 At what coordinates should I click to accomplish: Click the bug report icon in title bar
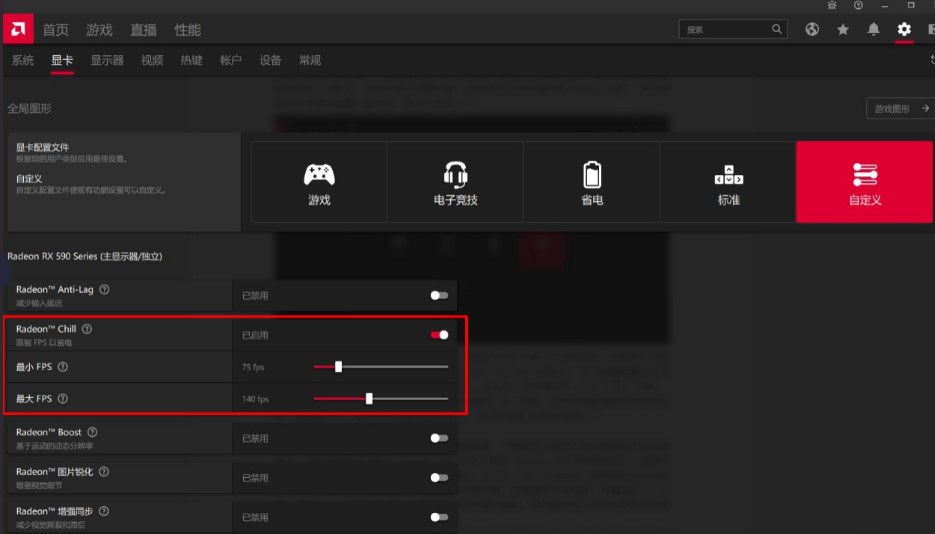(x=832, y=5)
